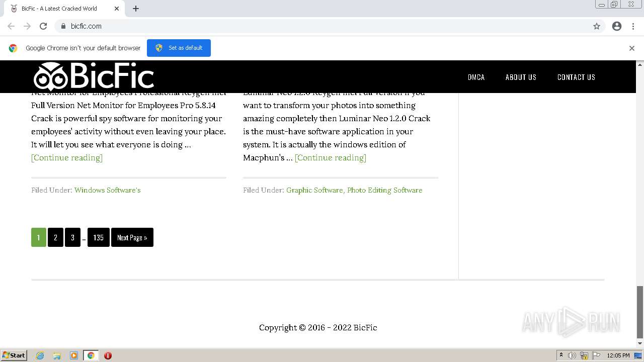Click Set as default button
This screenshot has width=644, height=362.
179,48
